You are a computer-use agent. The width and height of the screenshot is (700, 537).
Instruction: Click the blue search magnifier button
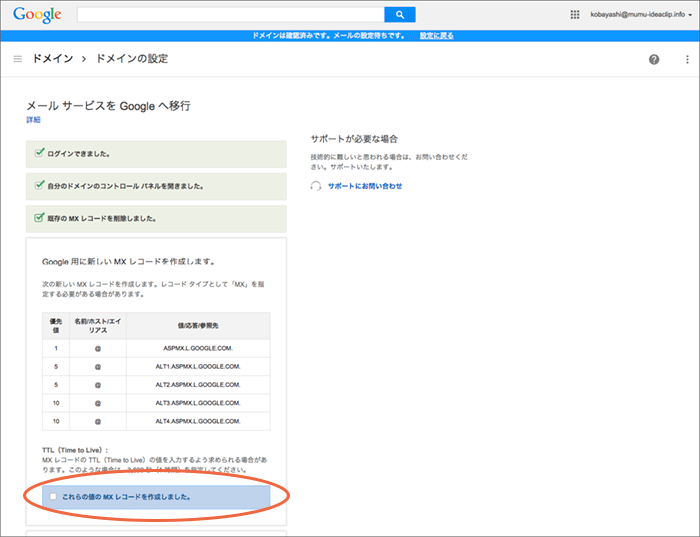point(400,15)
